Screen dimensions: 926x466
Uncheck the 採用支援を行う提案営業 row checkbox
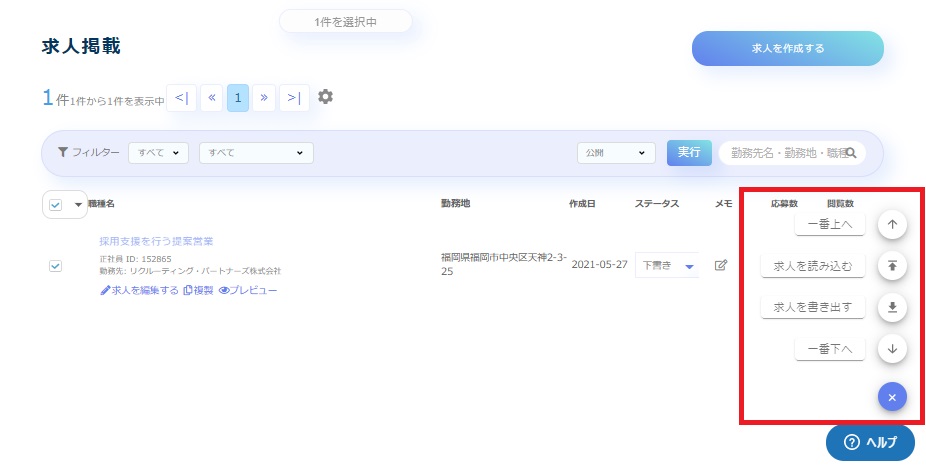(55, 265)
